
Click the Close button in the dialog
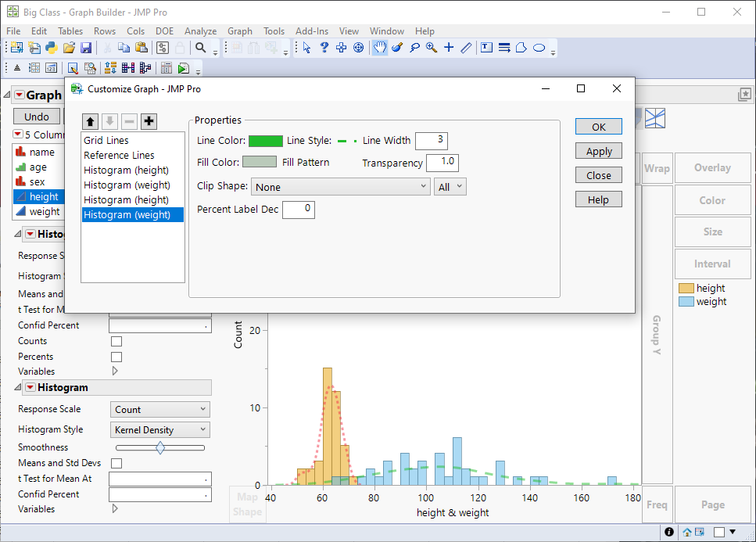point(599,175)
